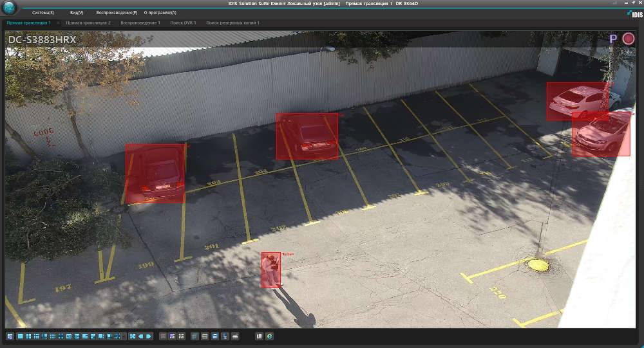Click the purple P status icon
This screenshot has height=348, width=644.
tap(613, 39)
